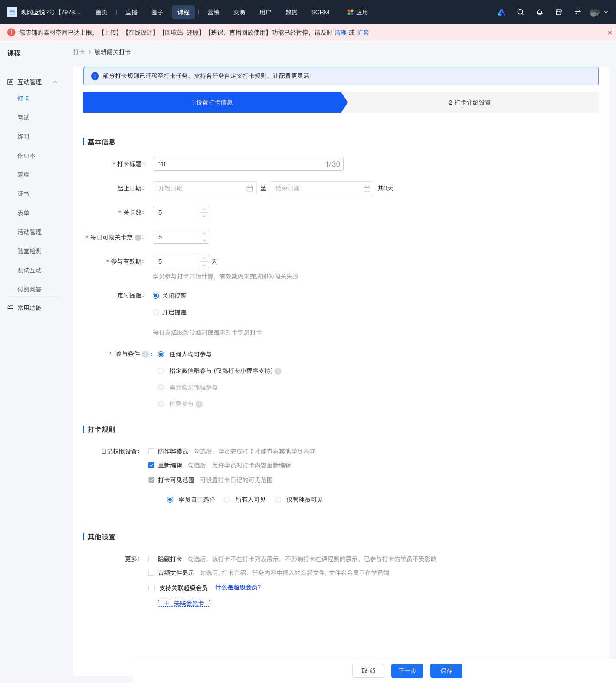Select 仅管理员可见 visibility radio
Screen dimensions: 616x683
coord(278,500)
